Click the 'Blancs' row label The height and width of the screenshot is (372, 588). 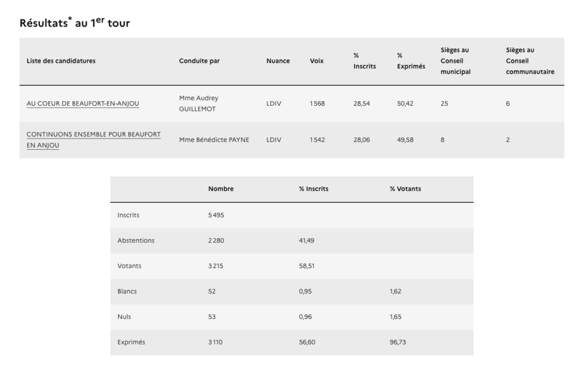click(127, 292)
